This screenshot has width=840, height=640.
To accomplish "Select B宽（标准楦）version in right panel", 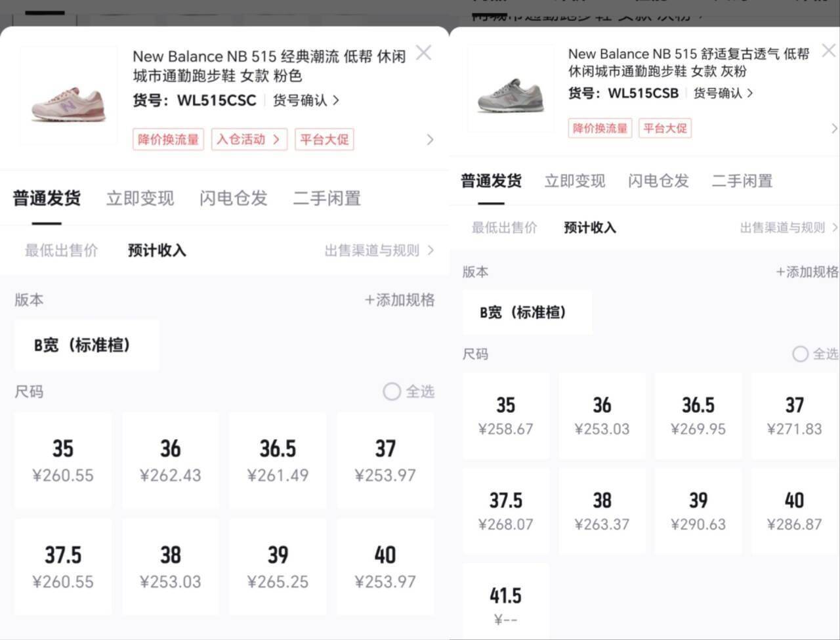I will 527,312.
